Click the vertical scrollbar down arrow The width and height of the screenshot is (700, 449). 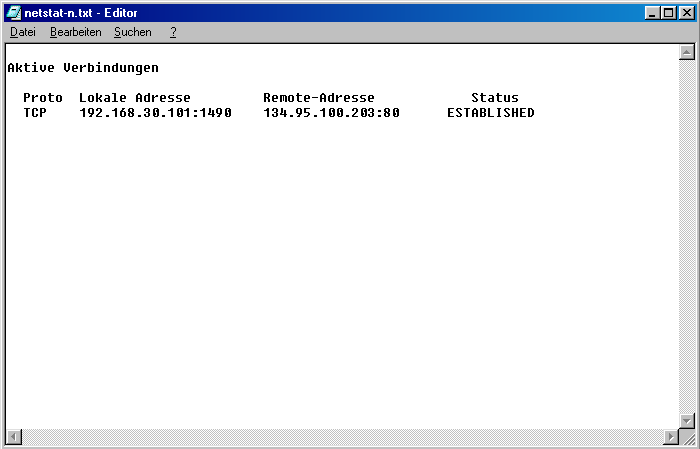pos(686,420)
